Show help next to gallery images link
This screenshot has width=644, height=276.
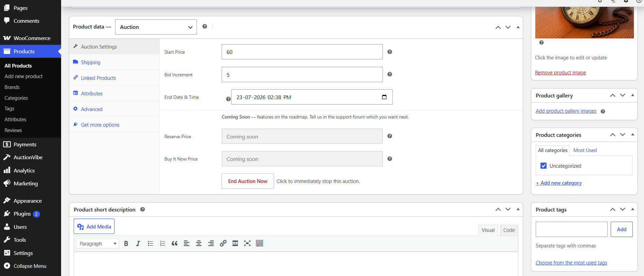point(603,111)
